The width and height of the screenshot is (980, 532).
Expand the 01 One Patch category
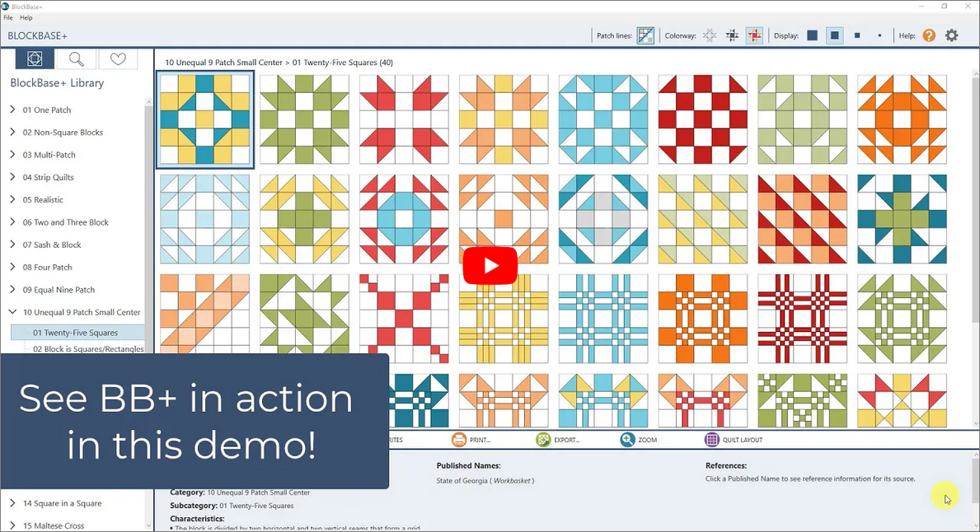click(12, 110)
